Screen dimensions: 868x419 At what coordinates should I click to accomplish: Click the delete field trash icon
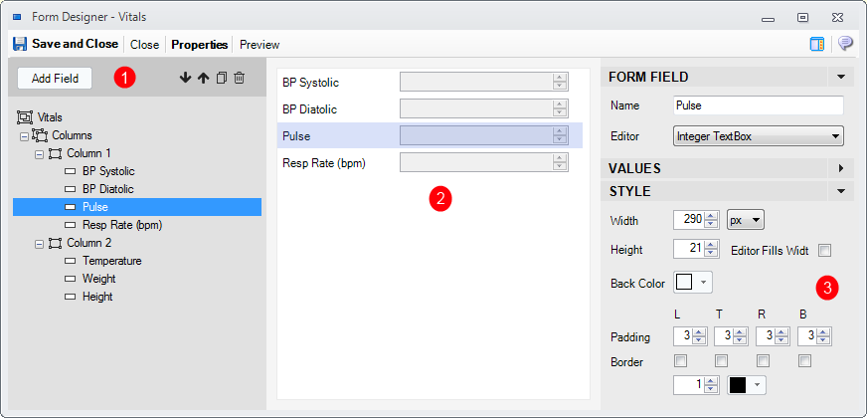point(240,78)
